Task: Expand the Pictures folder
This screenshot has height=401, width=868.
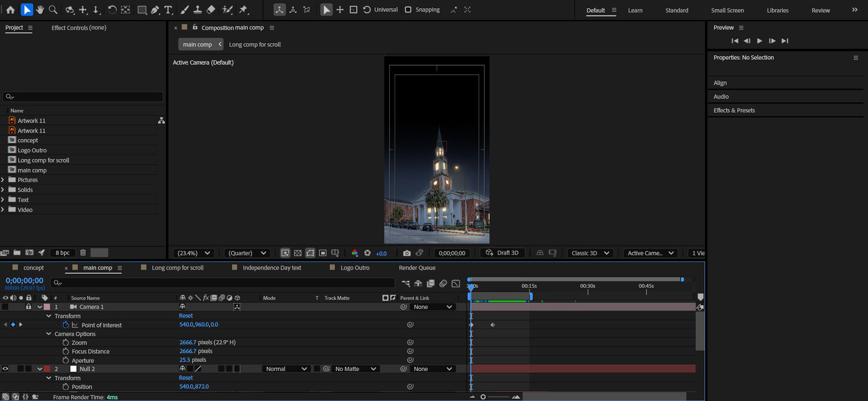Action: (x=3, y=180)
